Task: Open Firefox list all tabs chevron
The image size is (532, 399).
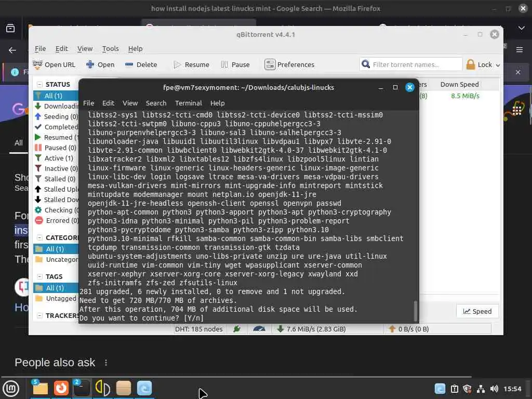Action: [522, 28]
